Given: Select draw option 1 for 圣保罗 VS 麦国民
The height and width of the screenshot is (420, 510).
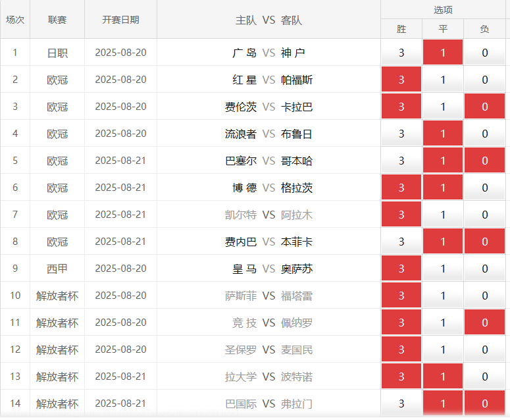Looking at the screenshot, I should [443, 350].
